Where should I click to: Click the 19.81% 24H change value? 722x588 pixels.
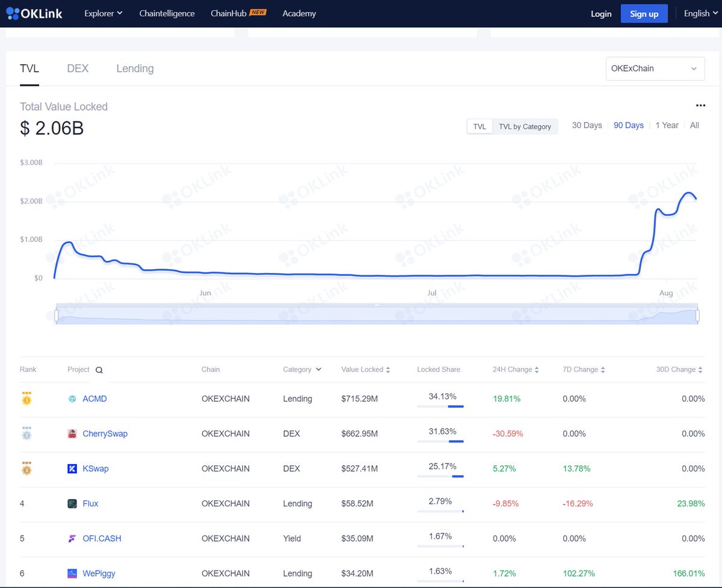(507, 399)
